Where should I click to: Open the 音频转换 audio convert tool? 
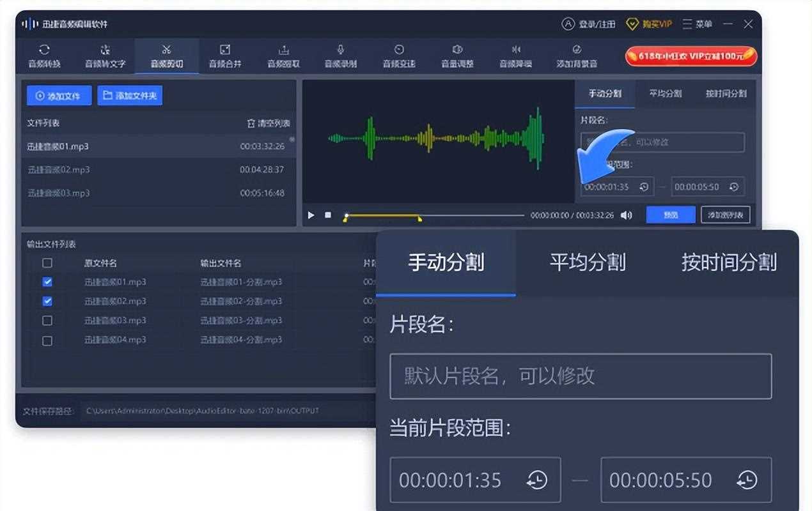[44, 56]
